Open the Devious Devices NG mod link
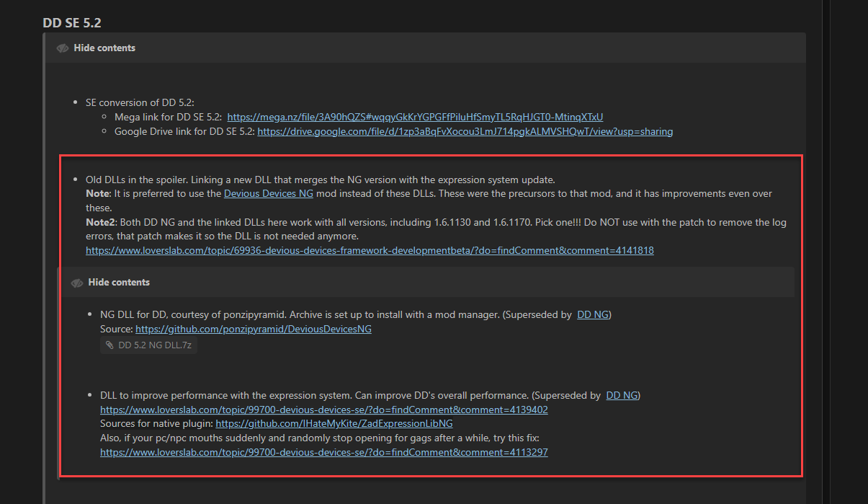 (x=268, y=193)
